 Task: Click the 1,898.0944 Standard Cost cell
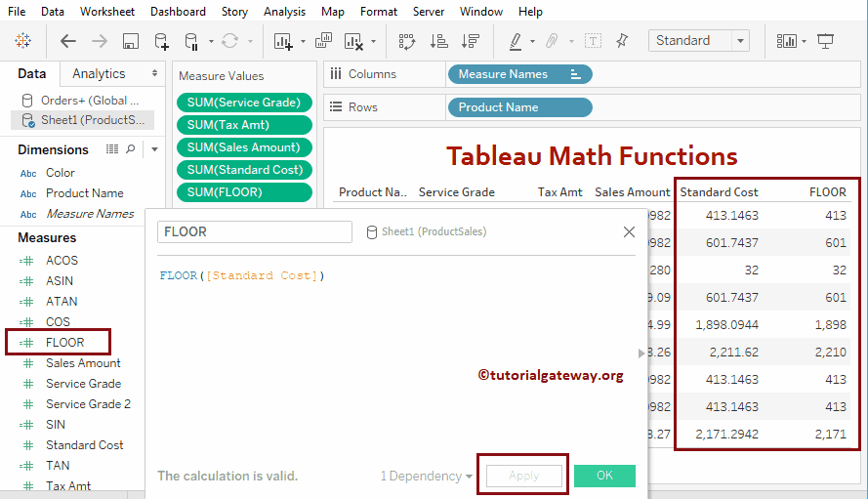click(726, 325)
